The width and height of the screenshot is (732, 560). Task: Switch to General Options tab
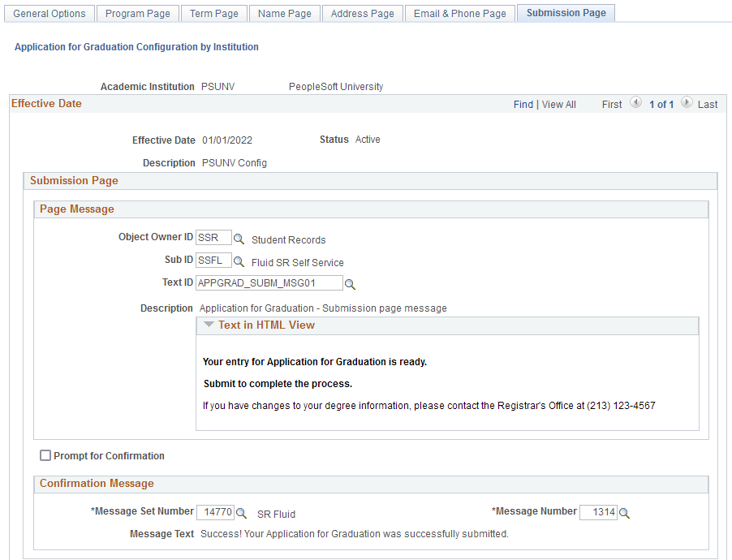tap(49, 14)
